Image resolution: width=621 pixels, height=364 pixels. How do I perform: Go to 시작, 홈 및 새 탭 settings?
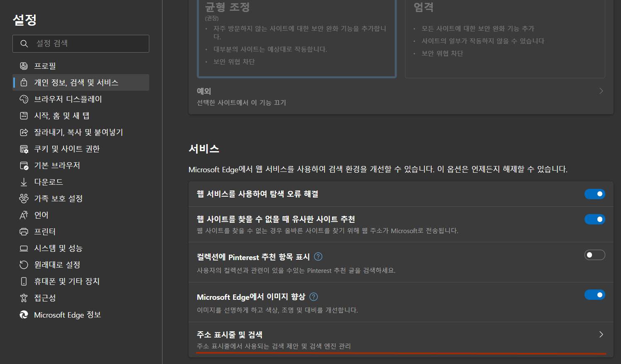click(81, 116)
